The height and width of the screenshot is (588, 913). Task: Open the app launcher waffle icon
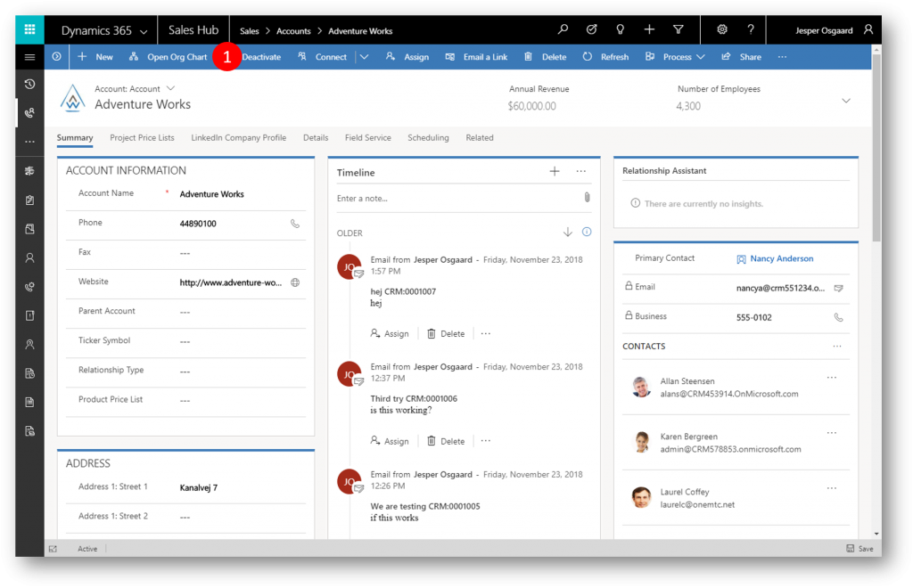pos(29,29)
